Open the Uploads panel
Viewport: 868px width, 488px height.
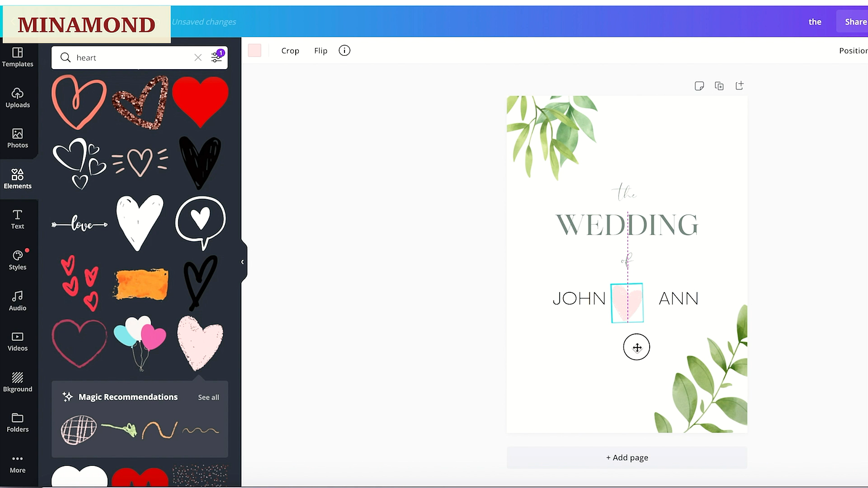pos(18,98)
